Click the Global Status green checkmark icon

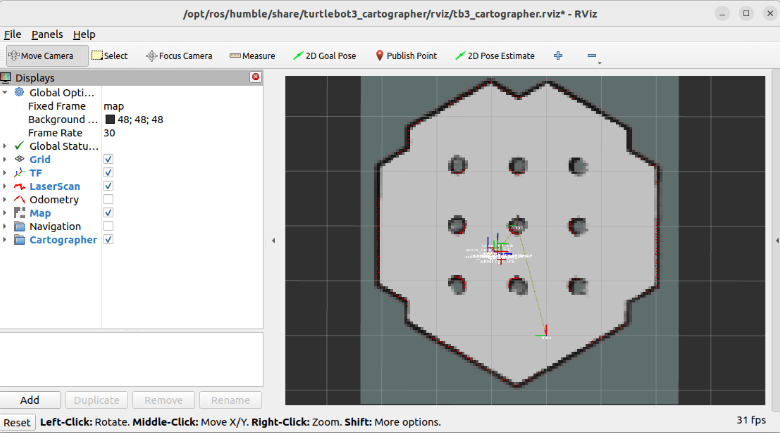pos(19,146)
